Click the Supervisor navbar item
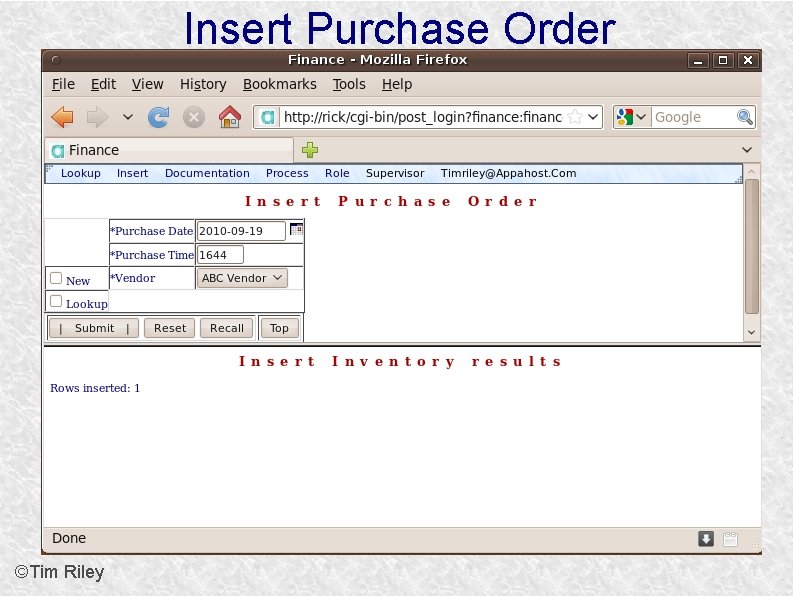 point(395,173)
